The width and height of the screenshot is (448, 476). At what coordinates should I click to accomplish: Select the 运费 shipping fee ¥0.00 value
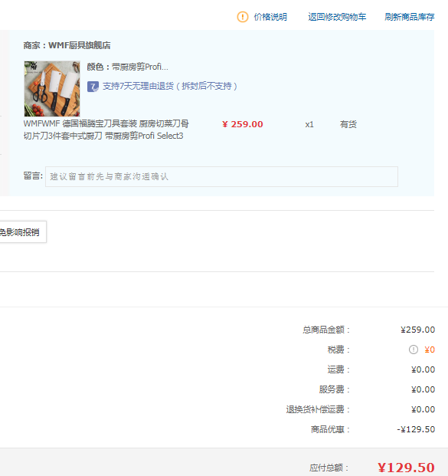(x=423, y=369)
